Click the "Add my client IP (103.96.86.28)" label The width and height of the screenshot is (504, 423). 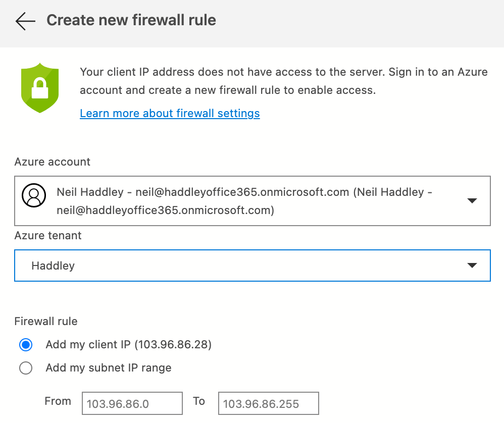point(128,345)
